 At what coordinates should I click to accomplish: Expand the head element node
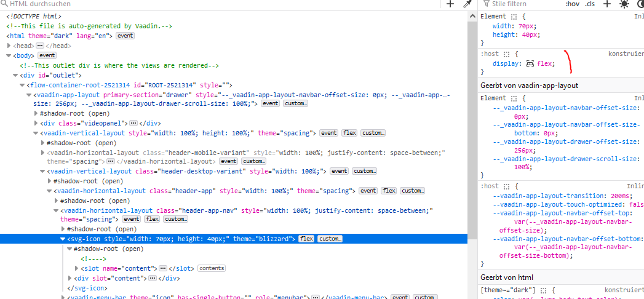(x=9, y=46)
